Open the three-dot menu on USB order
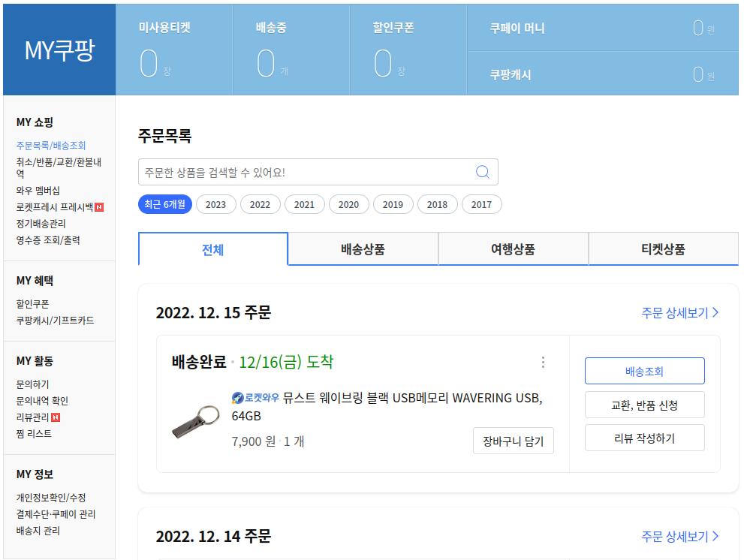The image size is (744, 560). pyautogui.click(x=543, y=363)
